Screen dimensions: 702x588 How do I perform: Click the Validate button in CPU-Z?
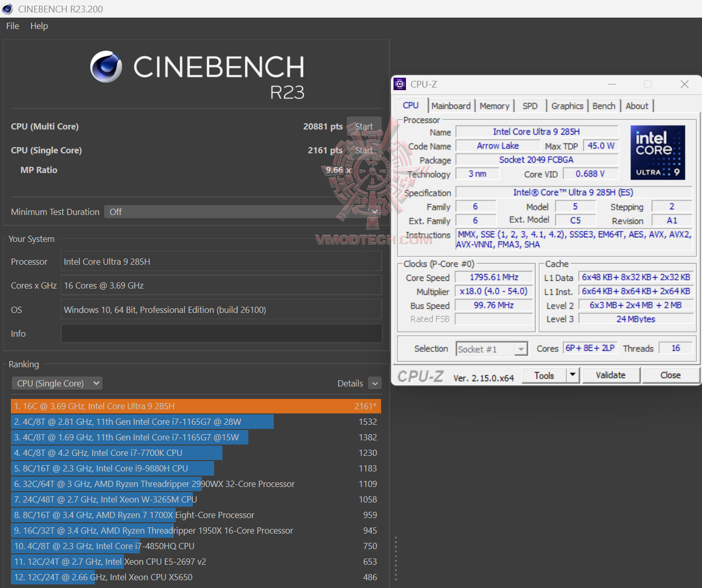(611, 375)
